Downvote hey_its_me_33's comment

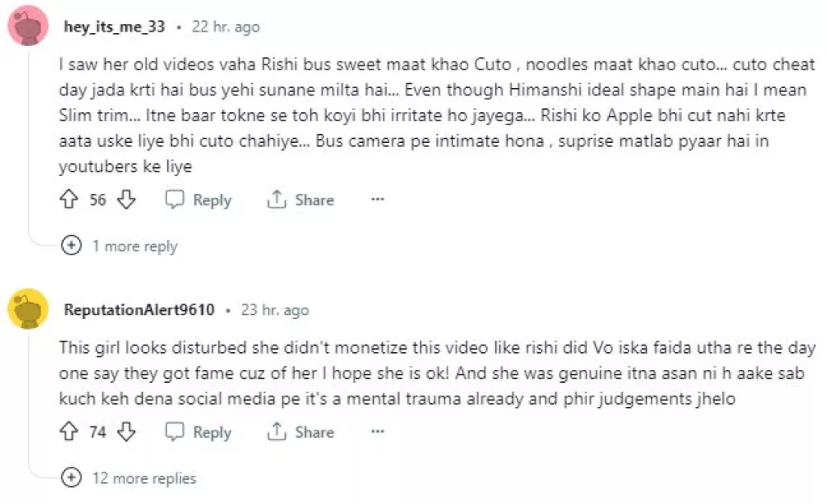click(126, 199)
